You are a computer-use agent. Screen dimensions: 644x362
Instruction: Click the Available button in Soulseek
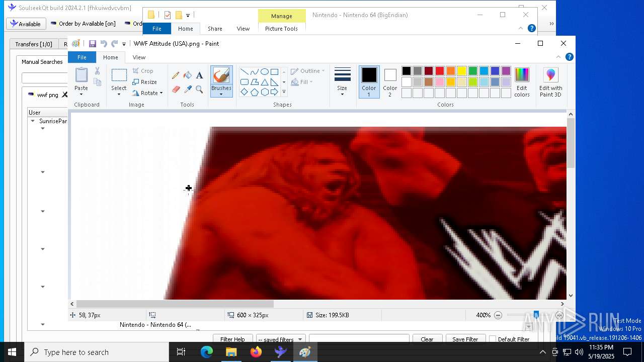click(x=26, y=24)
